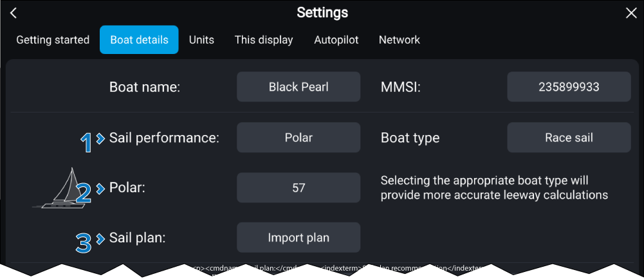Click the back arrow icon
The image size is (644, 279).
coord(14,14)
